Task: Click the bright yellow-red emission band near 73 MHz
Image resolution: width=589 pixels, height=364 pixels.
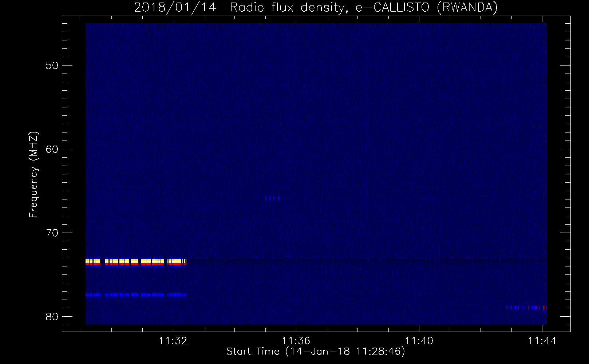Action: (x=136, y=262)
